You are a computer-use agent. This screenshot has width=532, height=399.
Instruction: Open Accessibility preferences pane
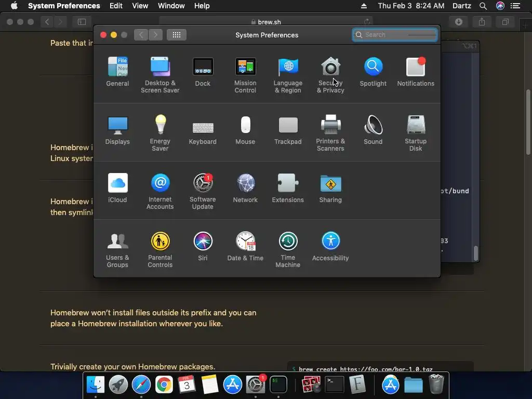tap(330, 246)
